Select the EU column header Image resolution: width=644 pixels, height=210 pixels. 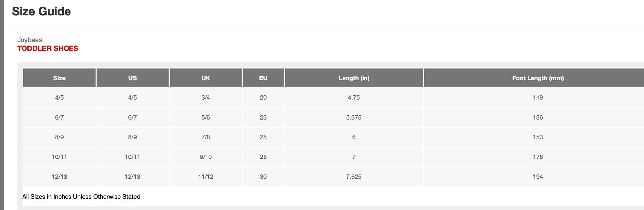(263, 78)
